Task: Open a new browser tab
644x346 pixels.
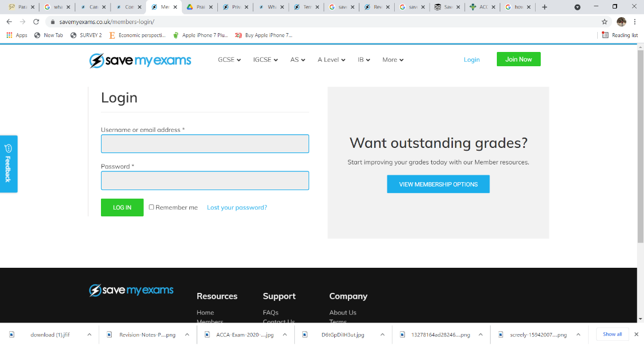Action: pos(545,7)
